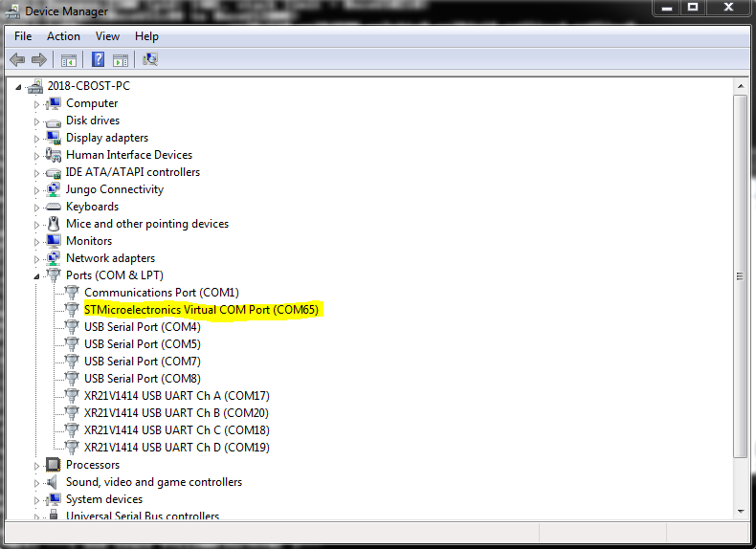Click the System devices category icon
The width and height of the screenshot is (756, 549).
pos(53,499)
